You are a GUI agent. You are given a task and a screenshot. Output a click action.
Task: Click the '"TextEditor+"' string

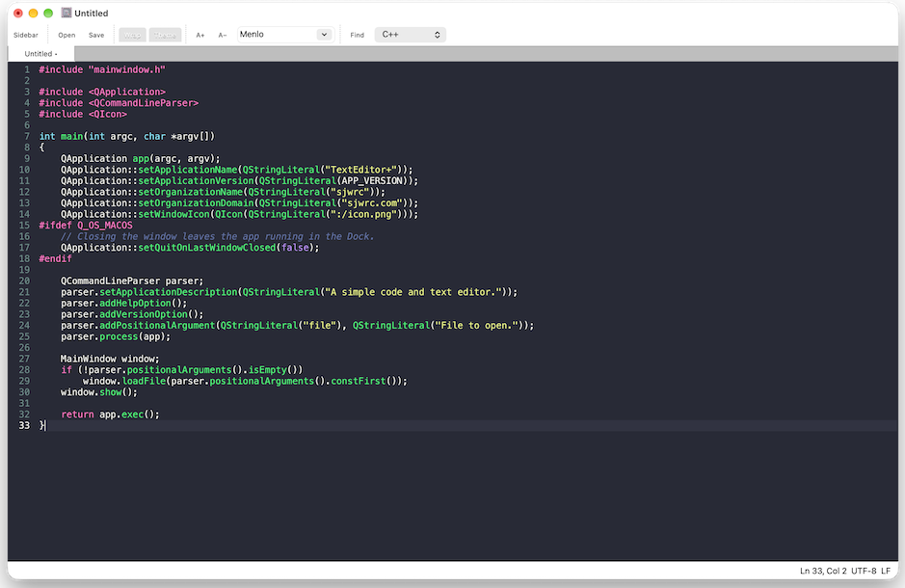pos(360,170)
